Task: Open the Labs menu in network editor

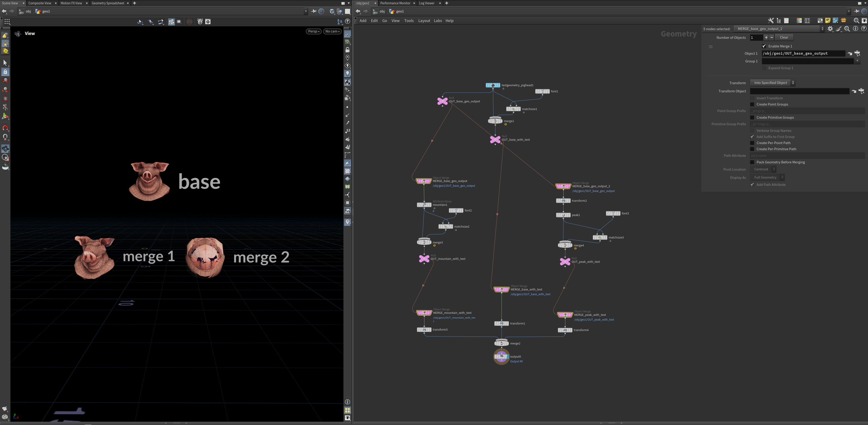Action: click(437, 21)
